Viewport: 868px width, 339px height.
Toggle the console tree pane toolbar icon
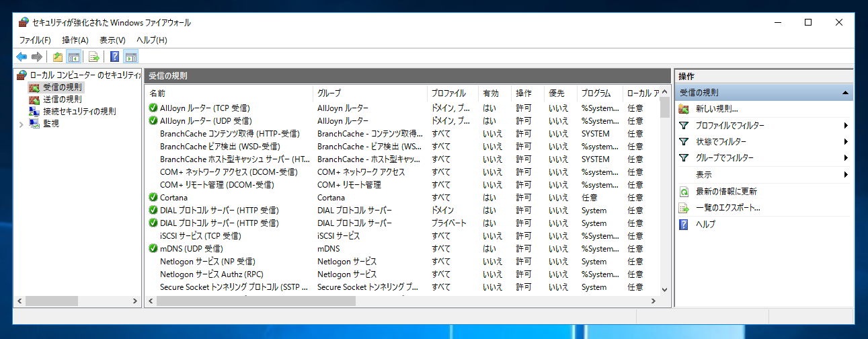point(73,57)
